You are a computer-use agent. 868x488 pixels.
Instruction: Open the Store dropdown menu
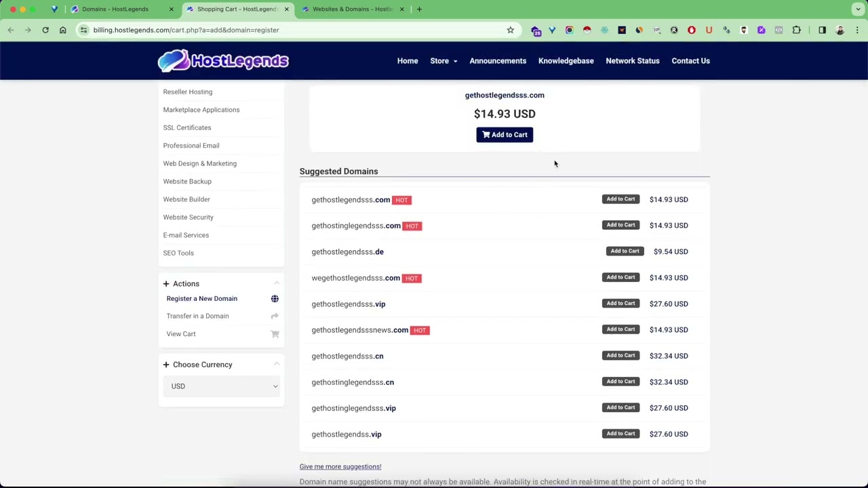[443, 61]
